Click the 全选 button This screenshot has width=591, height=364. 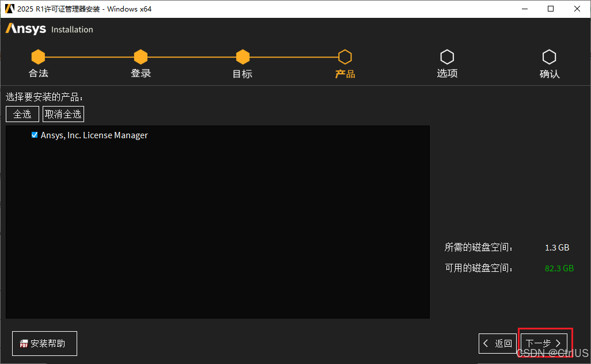click(x=22, y=114)
